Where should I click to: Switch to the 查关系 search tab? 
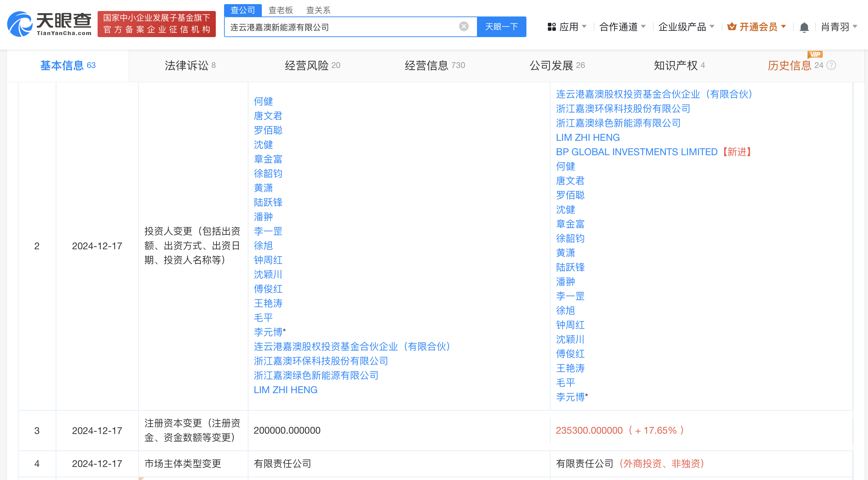(x=319, y=10)
